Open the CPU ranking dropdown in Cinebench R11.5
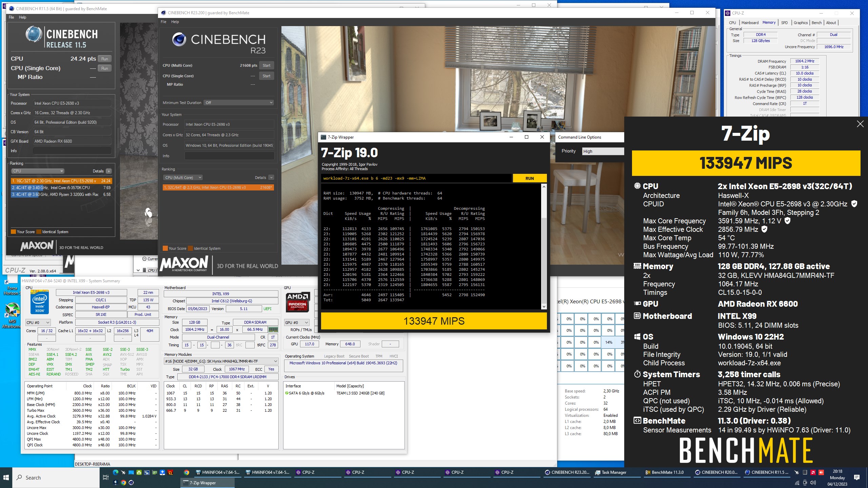 click(x=38, y=171)
